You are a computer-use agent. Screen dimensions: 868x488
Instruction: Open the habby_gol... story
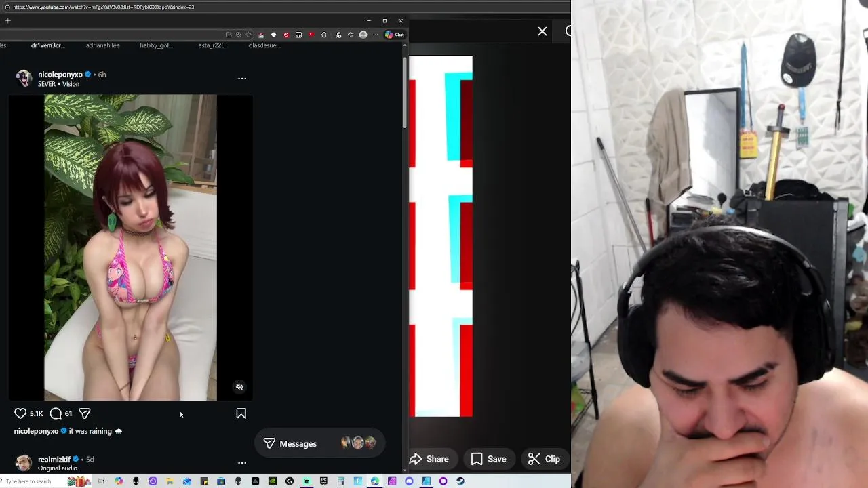pyautogui.click(x=157, y=45)
